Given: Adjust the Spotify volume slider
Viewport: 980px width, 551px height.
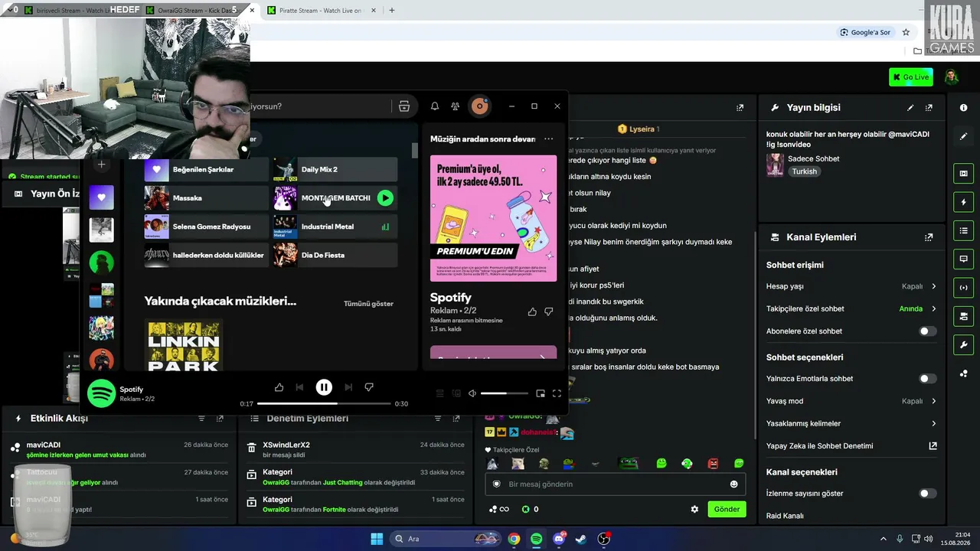Looking at the screenshot, I should point(505,393).
